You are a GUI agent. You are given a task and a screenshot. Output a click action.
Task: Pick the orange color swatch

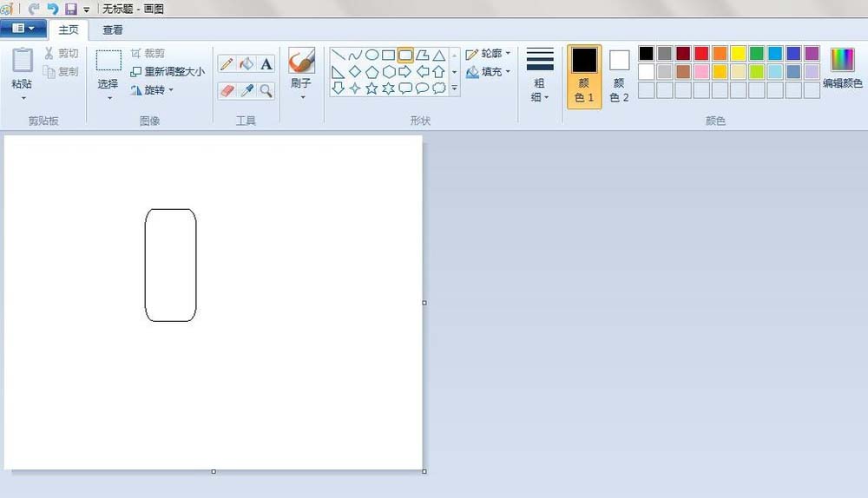click(x=720, y=53)
